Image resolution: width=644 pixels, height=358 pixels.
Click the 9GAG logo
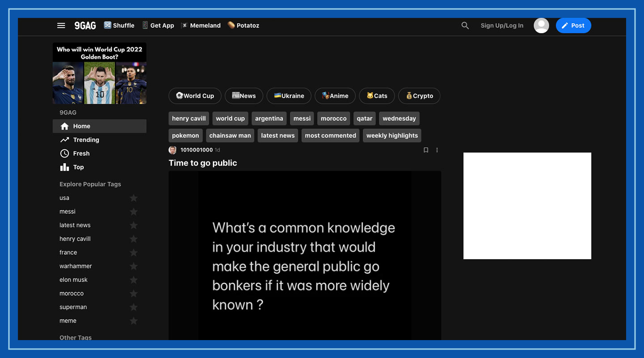coord(85,26)
